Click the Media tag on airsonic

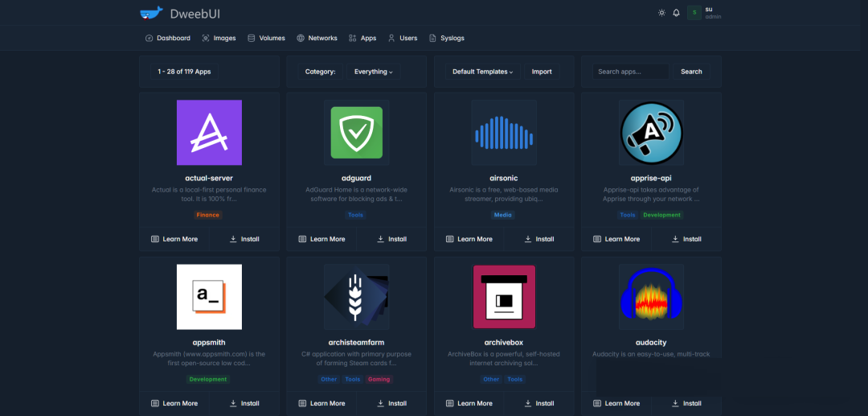[x=502, y=215]
